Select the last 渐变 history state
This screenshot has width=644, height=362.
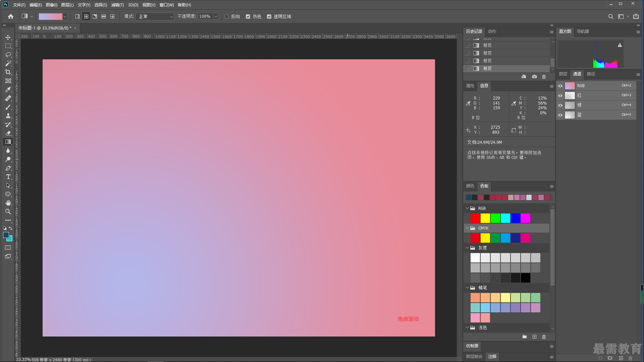point(506,68)
